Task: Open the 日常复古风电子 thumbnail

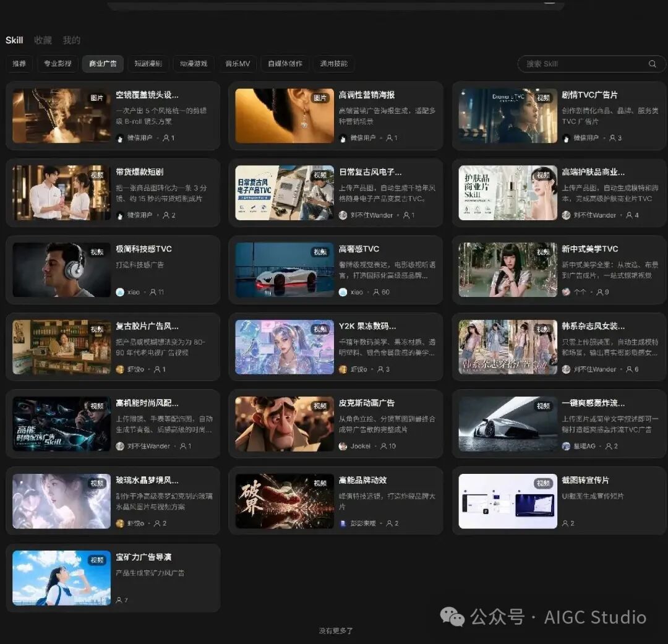Action: pos(285,192)
